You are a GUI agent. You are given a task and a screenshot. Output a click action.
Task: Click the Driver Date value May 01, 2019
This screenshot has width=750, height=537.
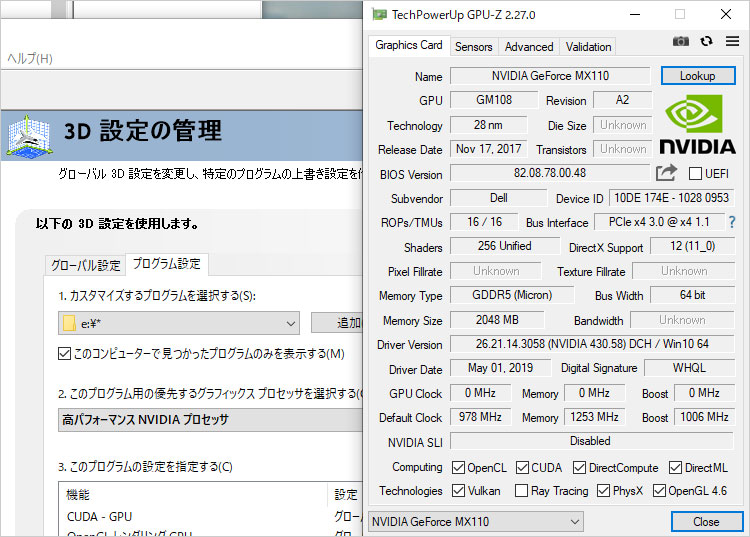(x=500, y=368)
